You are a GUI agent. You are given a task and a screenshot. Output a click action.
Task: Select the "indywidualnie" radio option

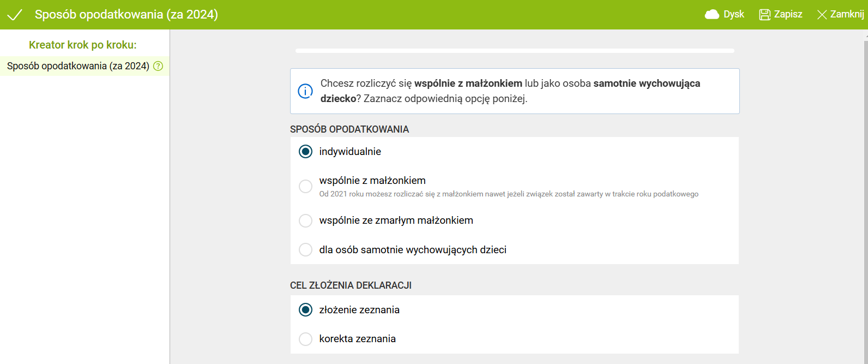click(x=306, y=152)
